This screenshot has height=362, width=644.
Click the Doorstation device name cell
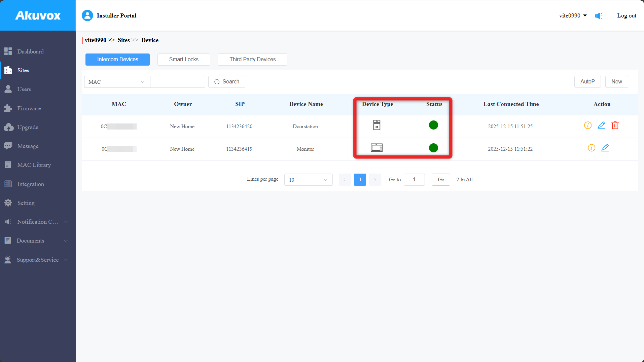pyautogui.click(x=305, y=126)
